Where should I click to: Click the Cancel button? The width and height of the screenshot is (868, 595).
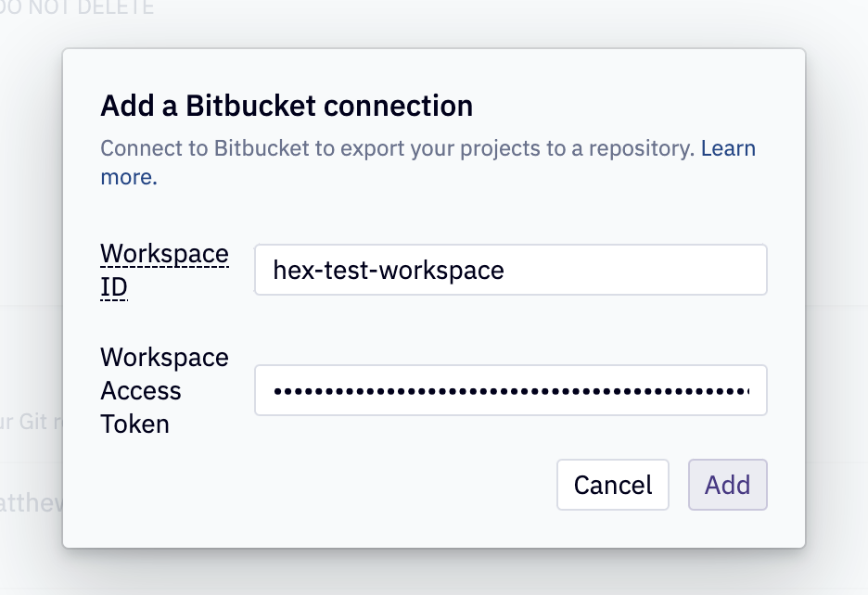pos(612,485)
